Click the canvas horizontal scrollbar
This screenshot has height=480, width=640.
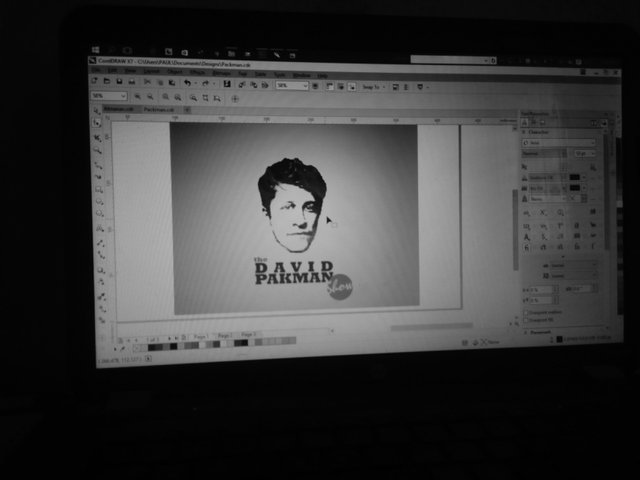pos(431,326)
